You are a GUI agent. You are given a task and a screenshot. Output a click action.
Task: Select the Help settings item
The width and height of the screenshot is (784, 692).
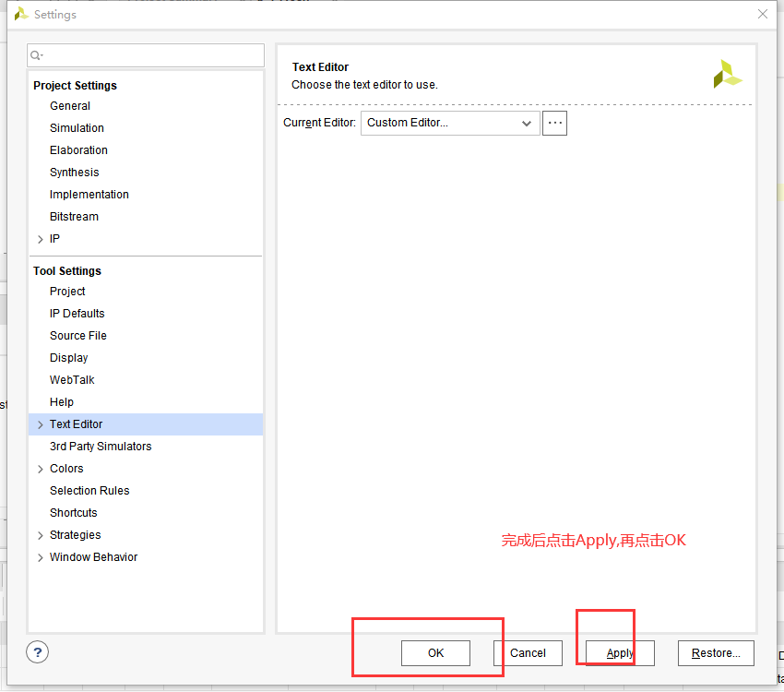[62, 402]
